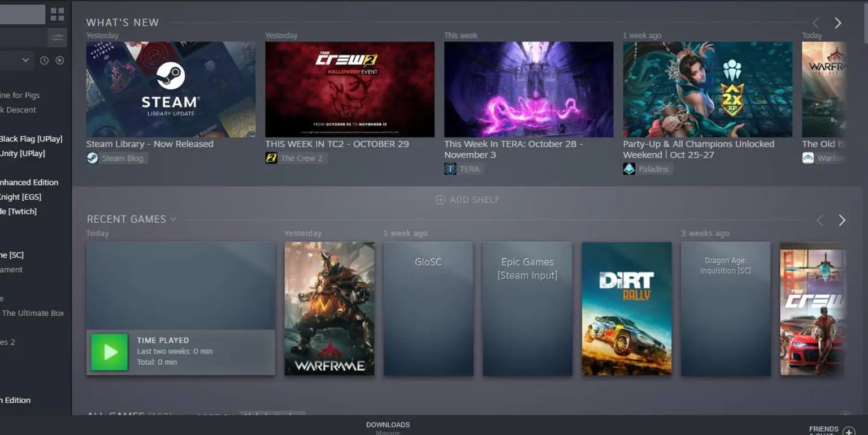The width and height of the screenshot is (868, 435).
Task: Click the TERA source label
Action: 470,169
